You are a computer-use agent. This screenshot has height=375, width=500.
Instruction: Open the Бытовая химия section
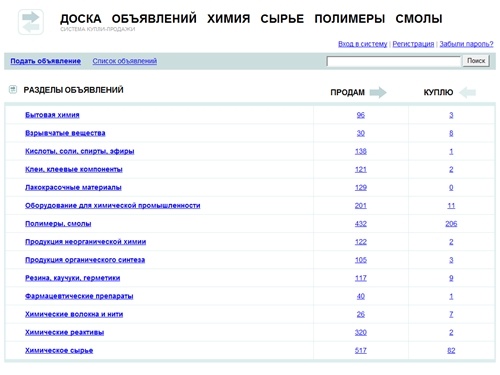[x=52, y=115]
